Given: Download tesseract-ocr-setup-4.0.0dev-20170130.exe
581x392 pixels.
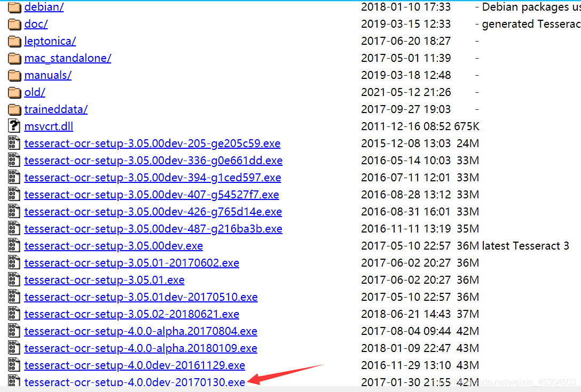Looking at the screenshot, I should click(135, 382).
